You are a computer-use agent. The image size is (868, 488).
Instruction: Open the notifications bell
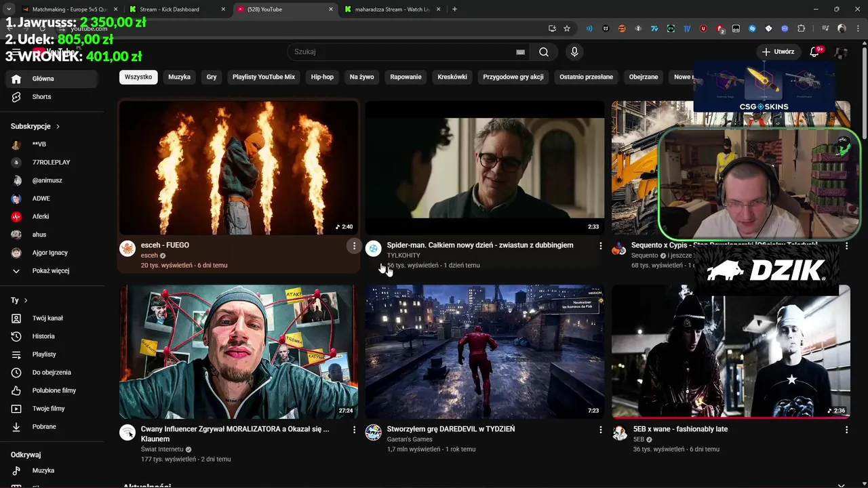pos(815,52)
